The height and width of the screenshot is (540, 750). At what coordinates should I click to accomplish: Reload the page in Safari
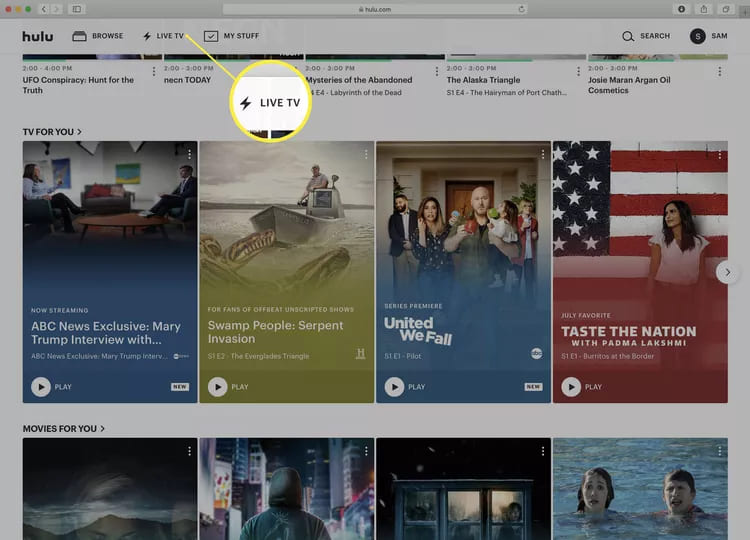point(521,9)
